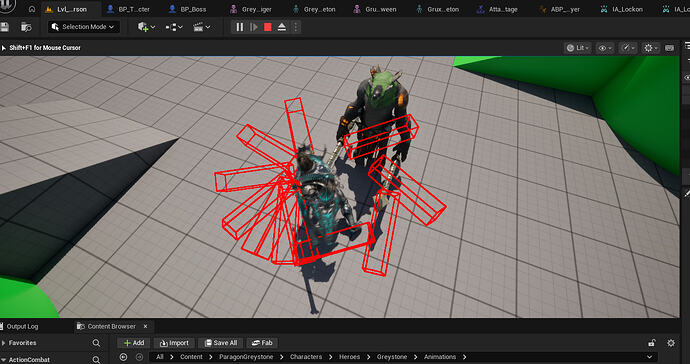Screen dimensions: 690x364
Task: Search within Favorites magnifier icon
Action: 96,343
